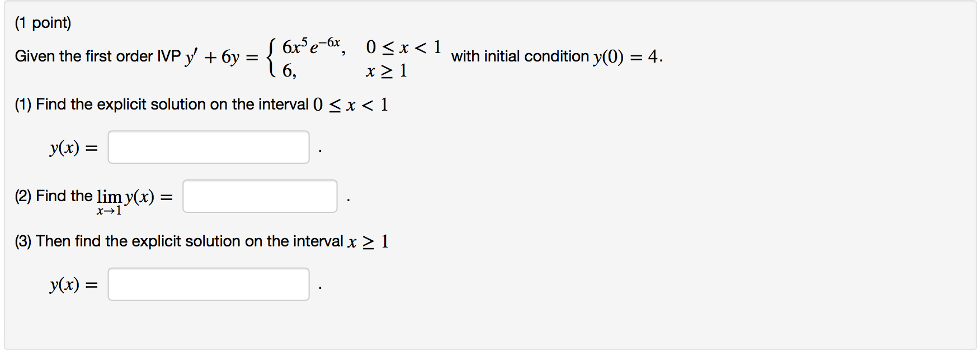980x352 pixels.
Task: Click the x ≥ 1 condition in the piecewise definition
Action: point(386,72)
